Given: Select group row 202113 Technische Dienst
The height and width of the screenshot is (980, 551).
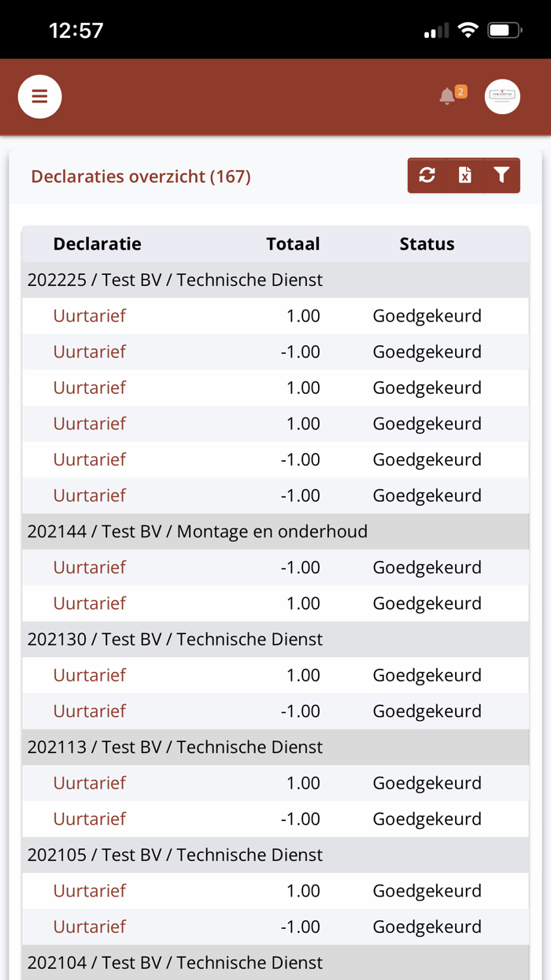Looking at the screenshot, I should point(175,748).
